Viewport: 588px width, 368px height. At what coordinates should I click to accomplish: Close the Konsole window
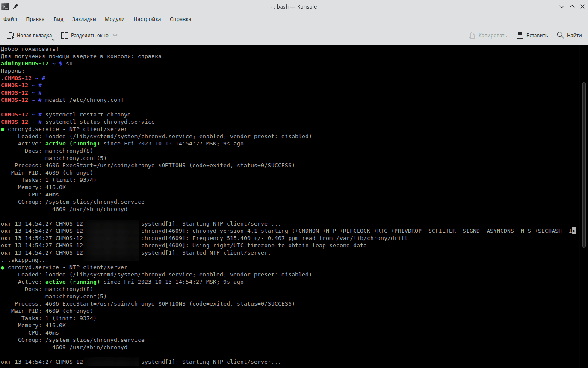(x=581, y=6)
